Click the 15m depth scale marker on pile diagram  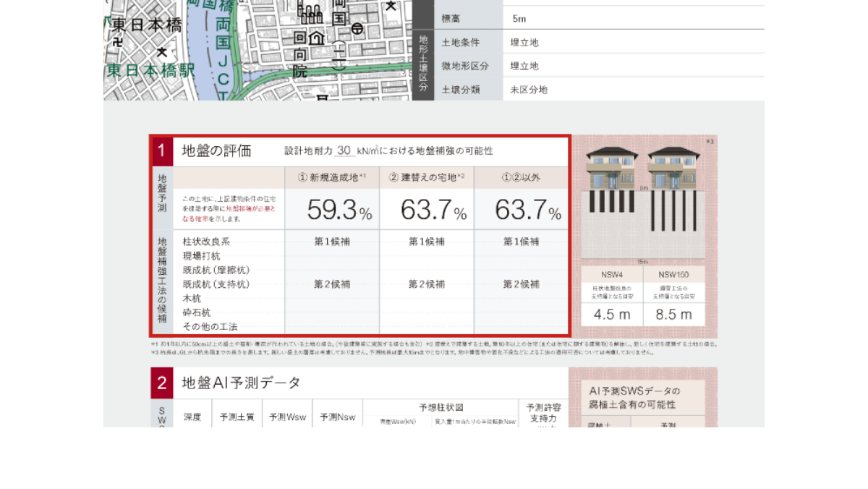click(642, 260)
